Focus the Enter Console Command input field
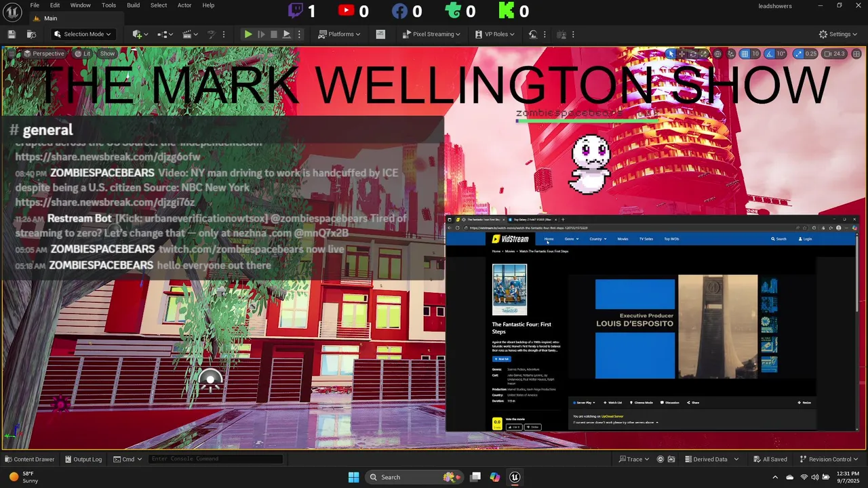Image resolution: width=868 pixels, height=488 pixels. pyautogui.click(x=216, y=459)
